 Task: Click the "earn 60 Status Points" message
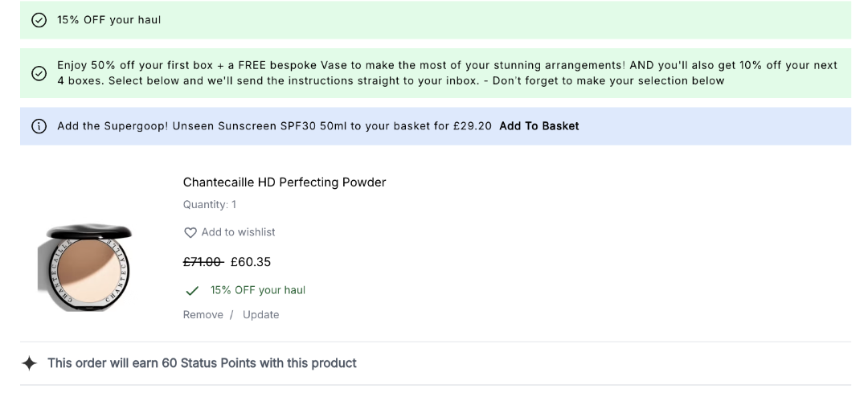tap(202, 363)
